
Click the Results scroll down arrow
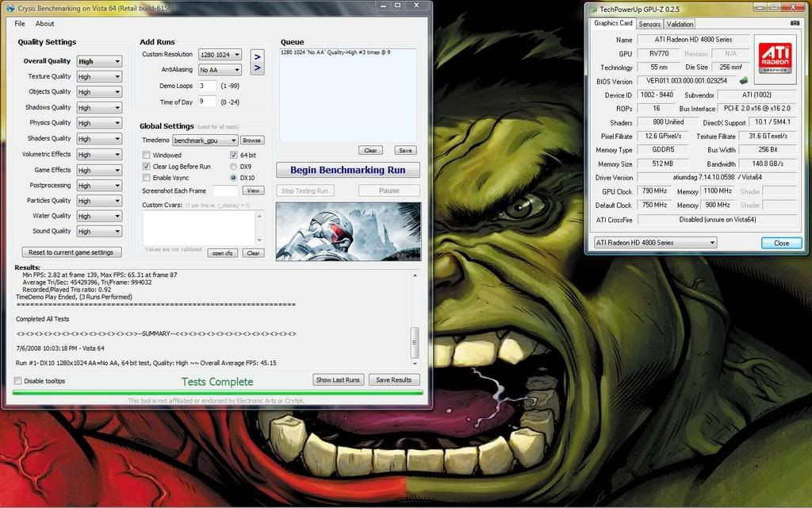[x=414, y=364]
